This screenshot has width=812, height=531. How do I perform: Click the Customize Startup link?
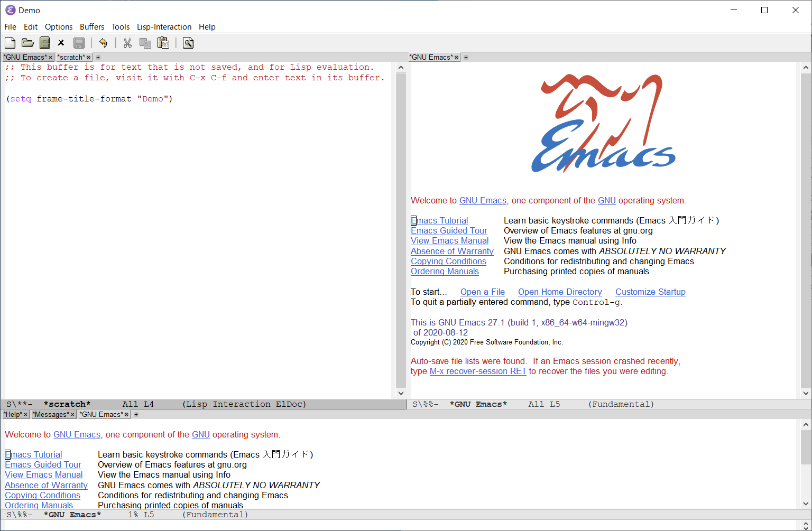[650, 292]
